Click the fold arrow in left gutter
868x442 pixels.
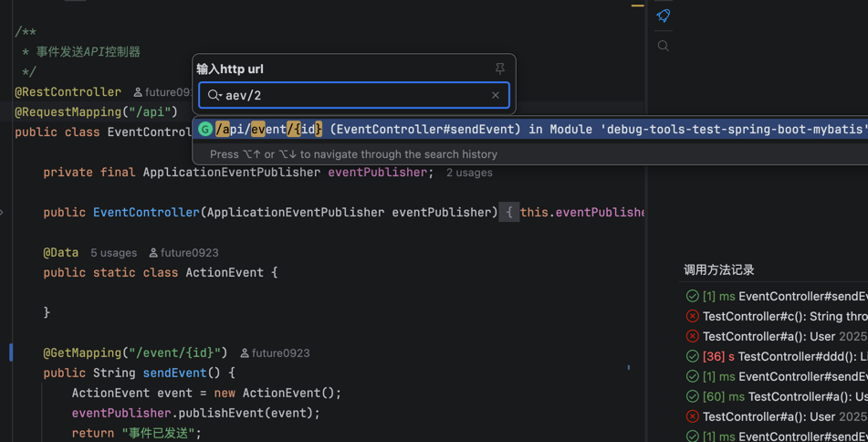(3, 213)
